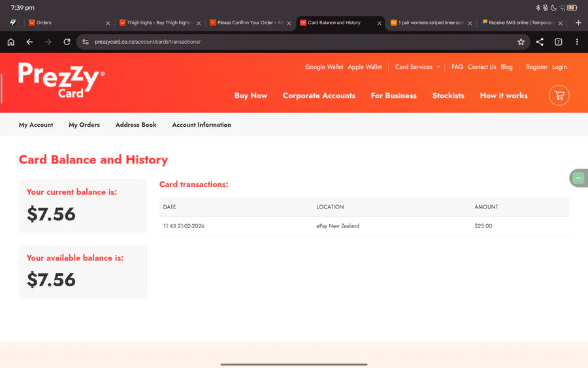Close the Please Confirm Your Order tab
Screen dimensions: 588x368
tap(289, 24)
